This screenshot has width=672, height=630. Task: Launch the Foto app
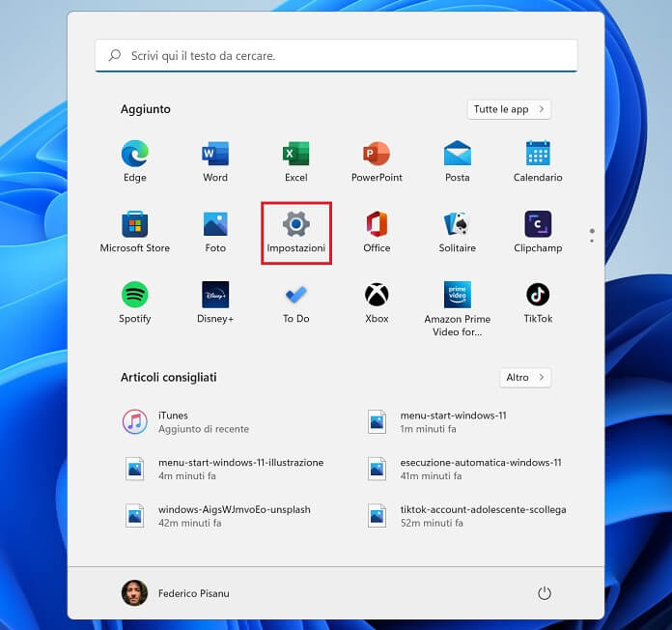click(215, 233)
